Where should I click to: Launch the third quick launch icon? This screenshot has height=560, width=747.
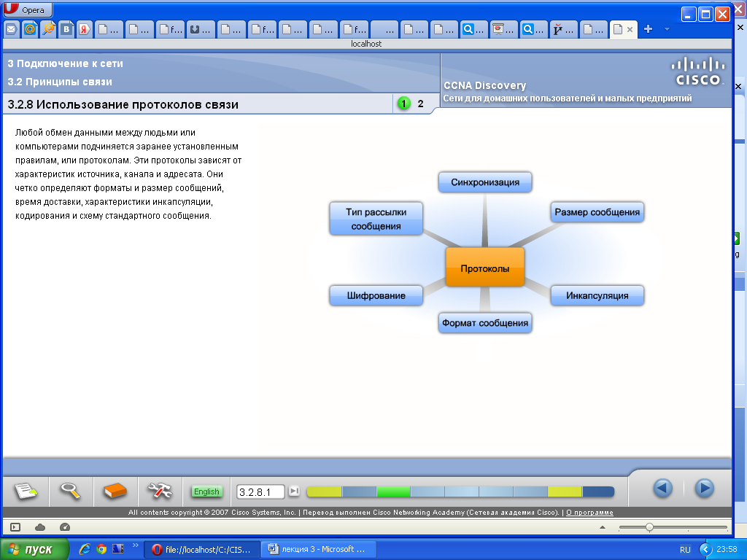pos(117,549)
